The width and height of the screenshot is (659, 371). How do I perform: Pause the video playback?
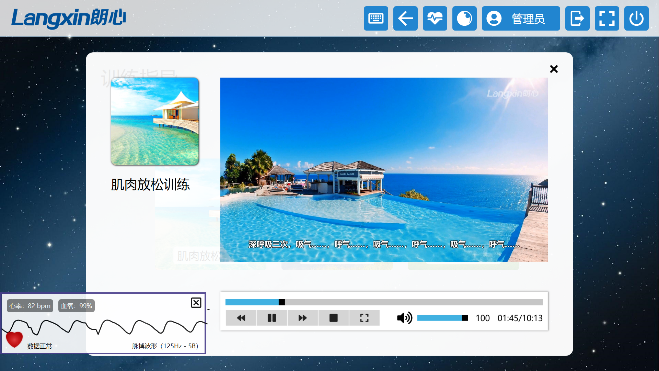coord(272,318)
